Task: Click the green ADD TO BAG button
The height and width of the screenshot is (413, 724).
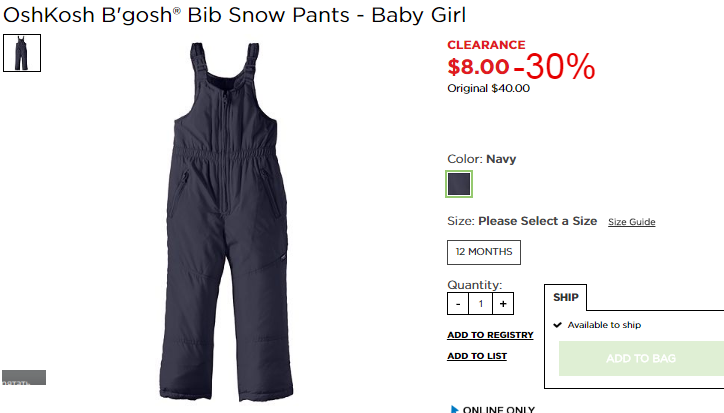Action: tap(641, 358)
